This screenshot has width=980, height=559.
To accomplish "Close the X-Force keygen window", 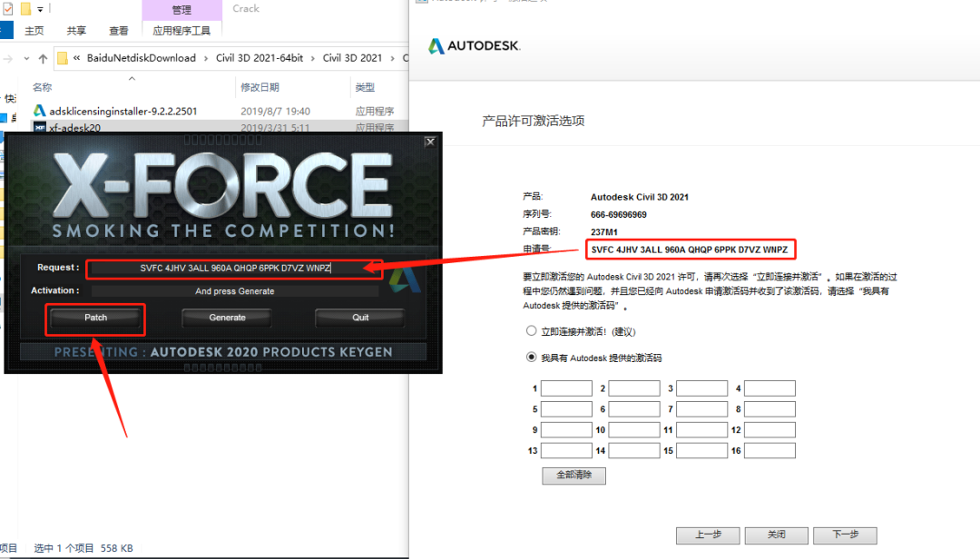I will pyautogui.click(x=430, y=142).
